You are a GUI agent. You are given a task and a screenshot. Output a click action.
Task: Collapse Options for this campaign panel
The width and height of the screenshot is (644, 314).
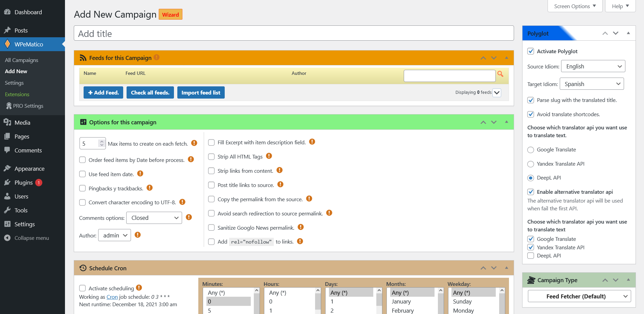(506, 122)
